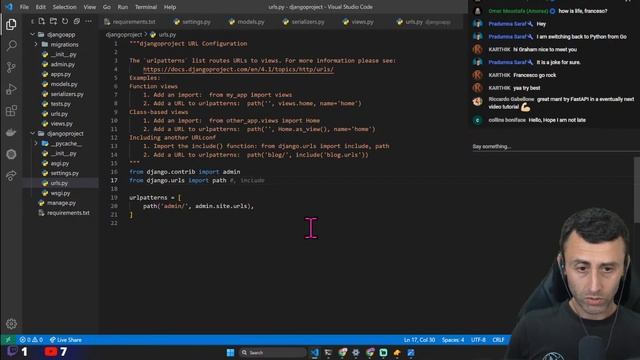Open requirements.txt in Explorer tree

click(68, 213)
